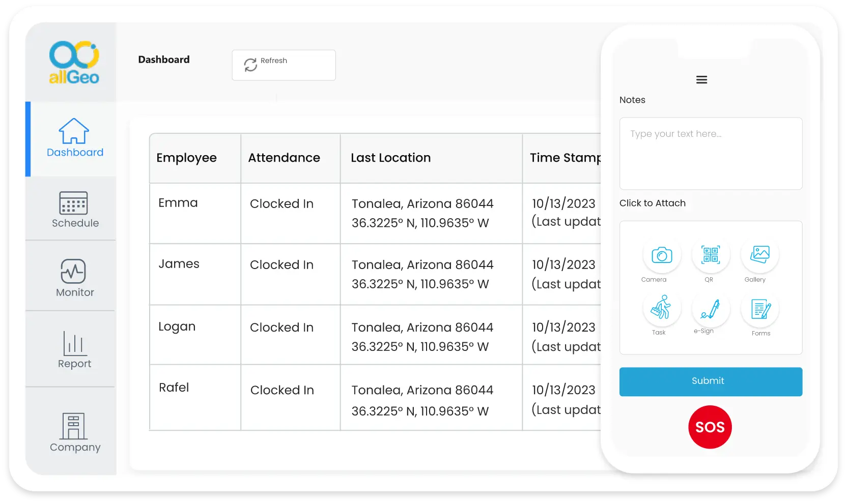
Task: Open the hamburger menu on phone
Action: (x=701, y=80)
